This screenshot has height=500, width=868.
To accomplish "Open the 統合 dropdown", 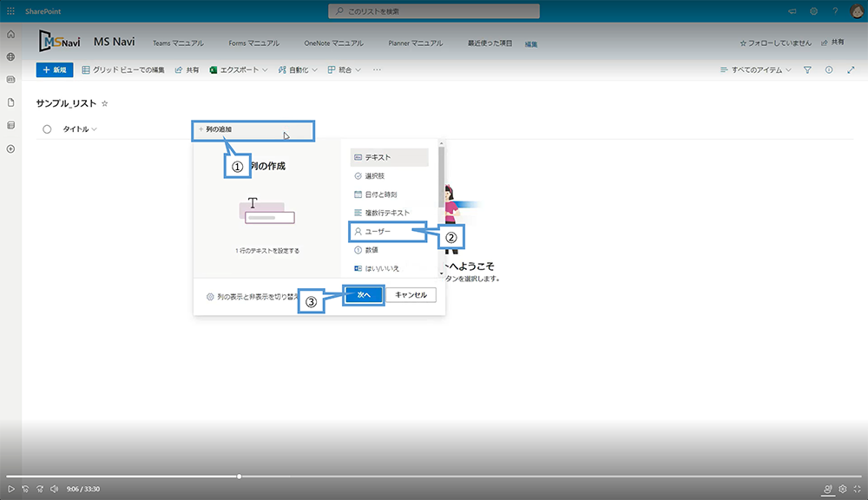I will 345,69.
